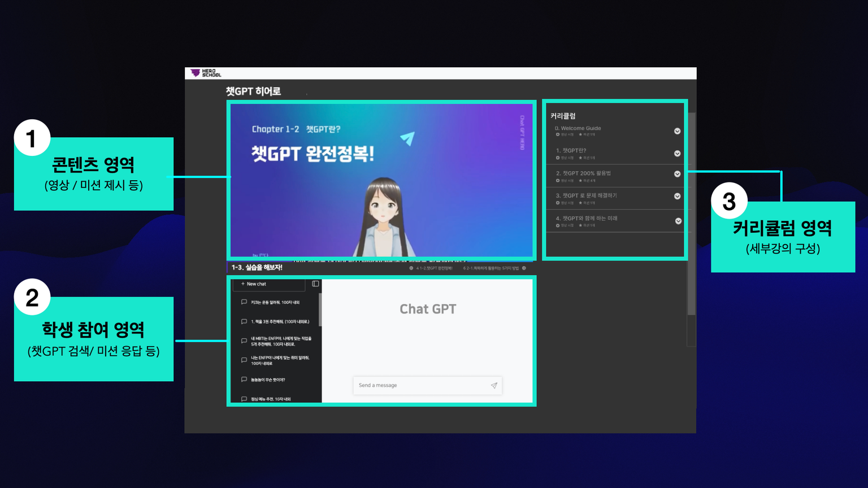This screenshot has height=488, width=868.
Task: Expand the '1. 챗GPT란?' curriculum section
Action: point(677,154)
